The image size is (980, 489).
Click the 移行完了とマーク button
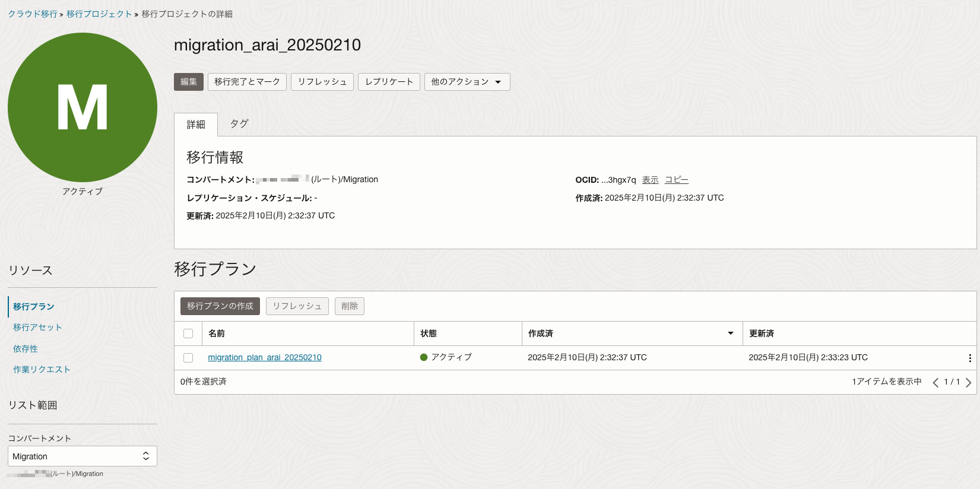(x=247, y=82)
